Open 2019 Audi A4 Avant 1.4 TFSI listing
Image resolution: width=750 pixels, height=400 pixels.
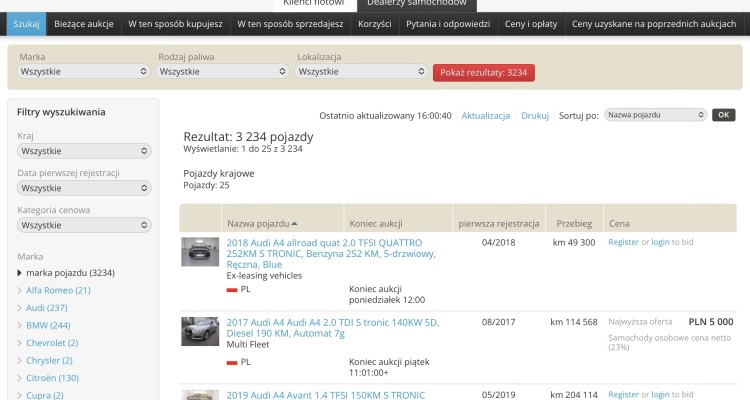coord(326,395)
